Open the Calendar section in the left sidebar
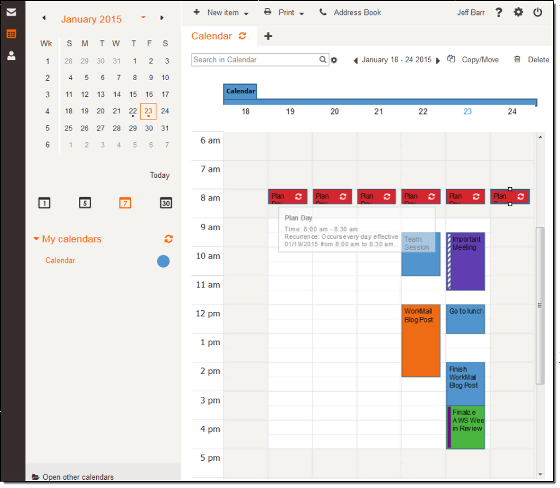Image resolution: width=560 pixels, height=488 pixels. pos(11,34)
